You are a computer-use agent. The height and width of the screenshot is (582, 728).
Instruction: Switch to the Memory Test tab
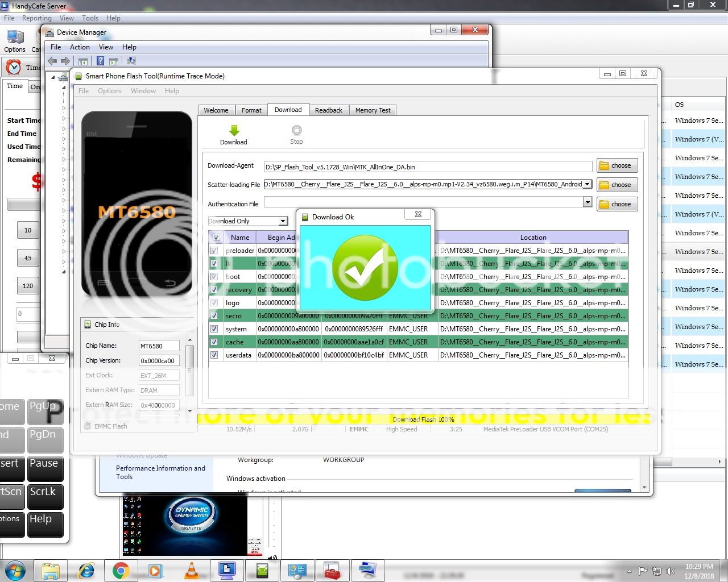[x=373, y=110]
